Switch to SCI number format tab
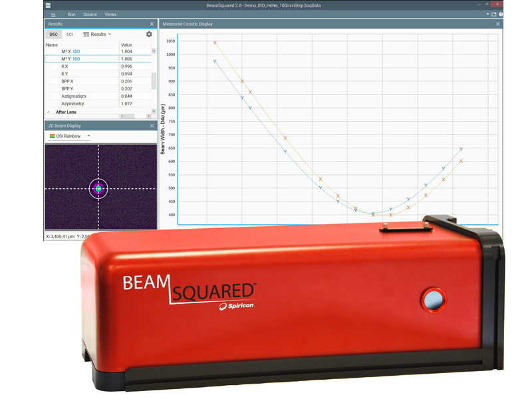The width and height of the screenshot is (532, 399). point(70,35)
